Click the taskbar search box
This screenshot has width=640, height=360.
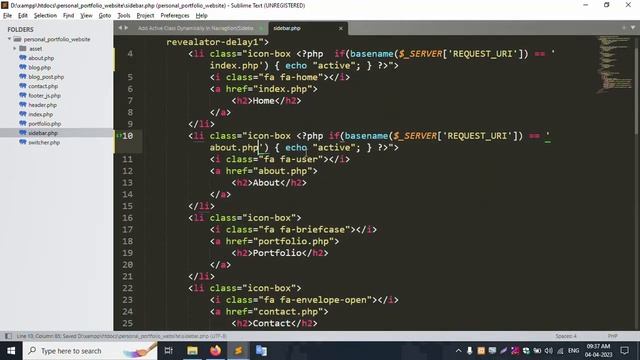click(x=90, y=351)
